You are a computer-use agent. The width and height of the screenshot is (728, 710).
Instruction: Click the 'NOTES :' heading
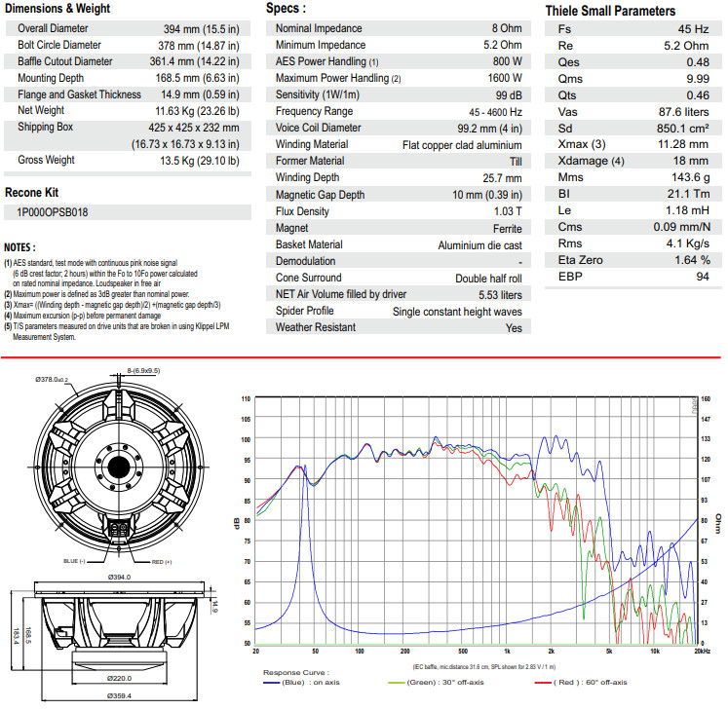click(x=19, y=247)
